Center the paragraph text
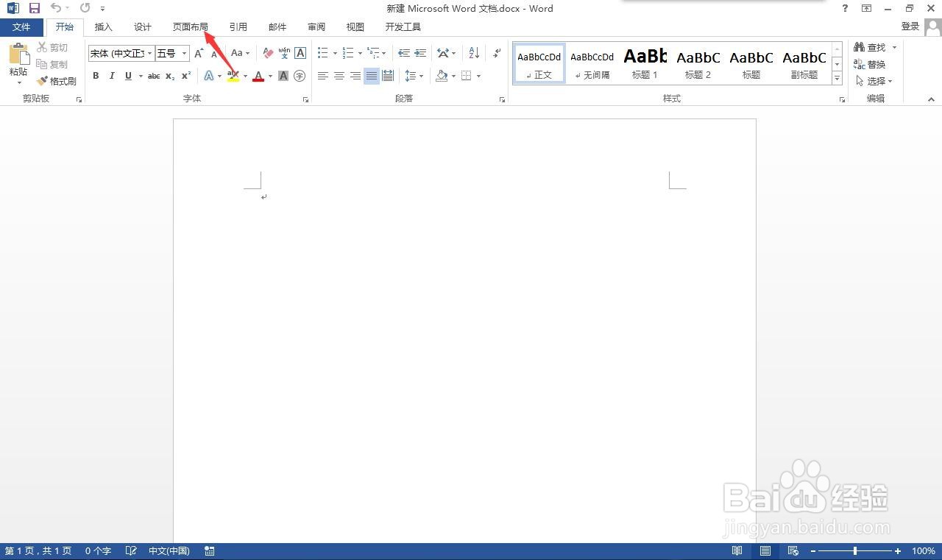This screenshot has width=942, height=560. pyautogui.click(x=339, y=76)
